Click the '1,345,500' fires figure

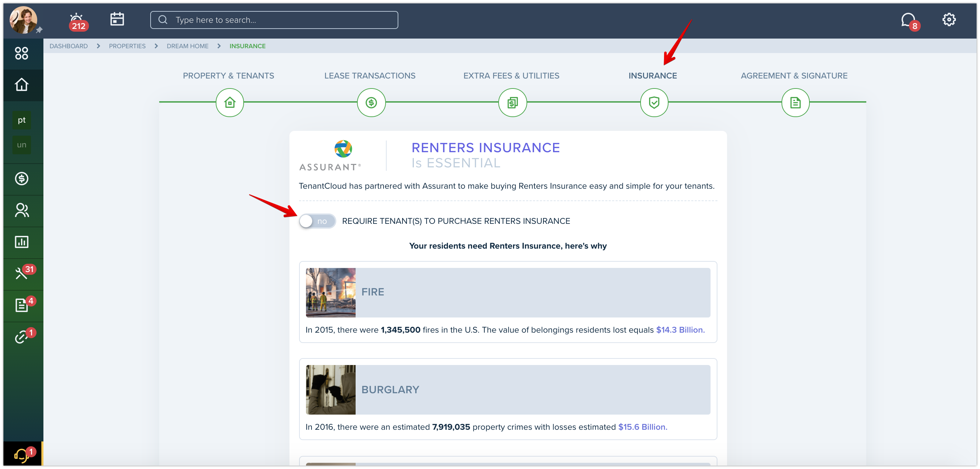401,330
